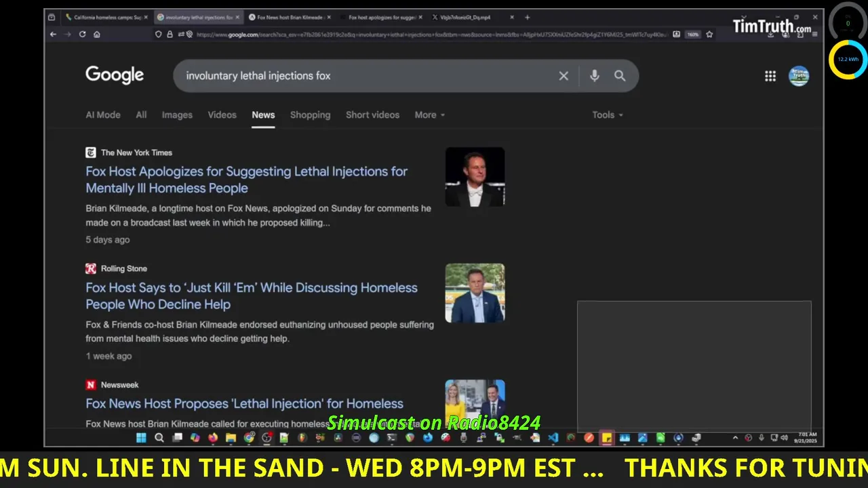Viewport: 868px width, 488px height.
Task: Open the Rolling Stone 'Just Kill 'Em' headline
Action: point(252,296)
